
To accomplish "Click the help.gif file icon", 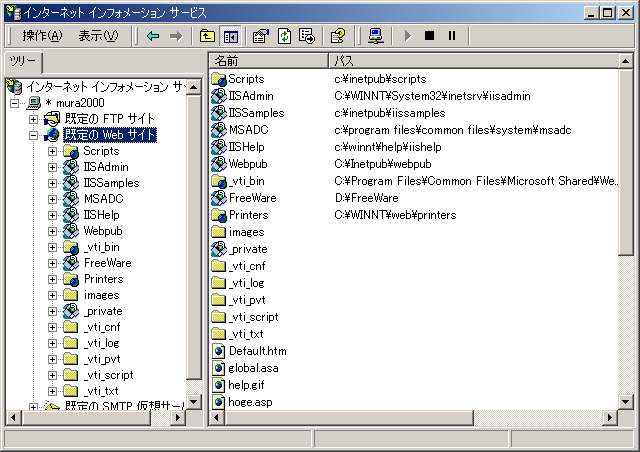I will point(219,385).
